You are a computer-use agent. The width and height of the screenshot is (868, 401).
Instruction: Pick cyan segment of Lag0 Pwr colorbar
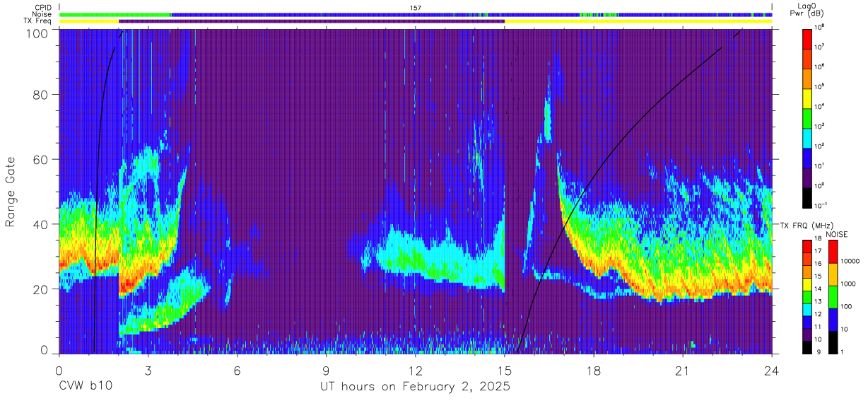click(808, 137)
